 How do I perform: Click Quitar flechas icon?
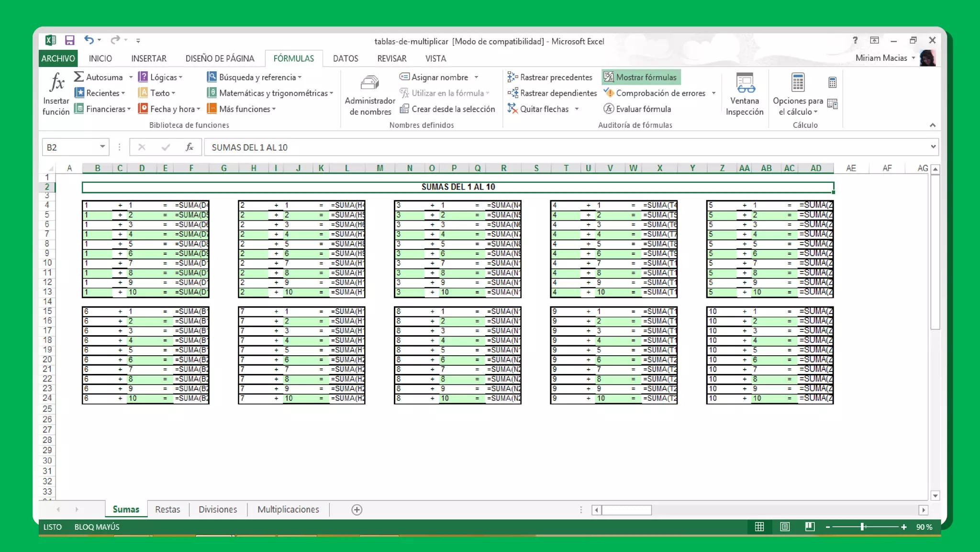512,109
